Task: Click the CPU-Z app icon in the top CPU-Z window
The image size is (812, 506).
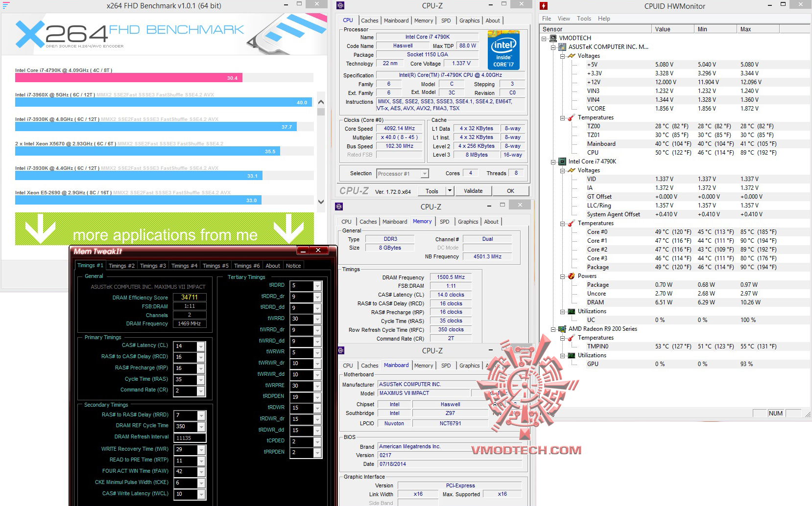Action: tap(341, 6)
